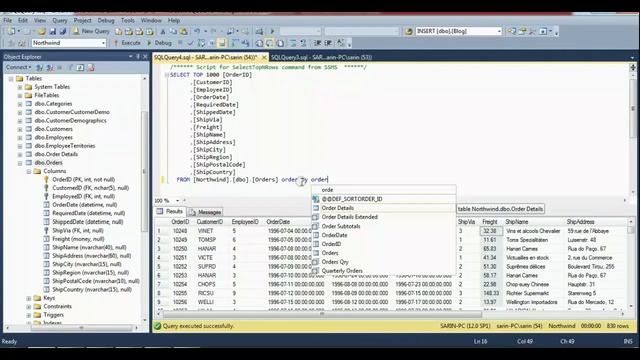
Task: Select dbo.Employees in the tree
Action: [x=53, y=138]
